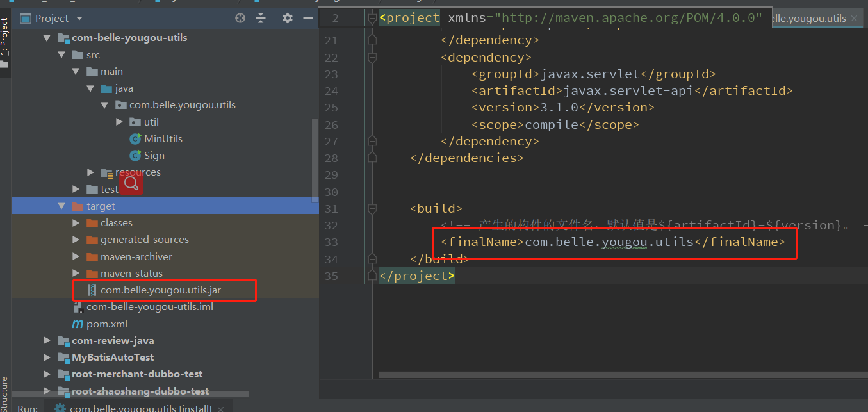Select the util package row
Viewport: 868px width, 412px height.
[165, 122]
